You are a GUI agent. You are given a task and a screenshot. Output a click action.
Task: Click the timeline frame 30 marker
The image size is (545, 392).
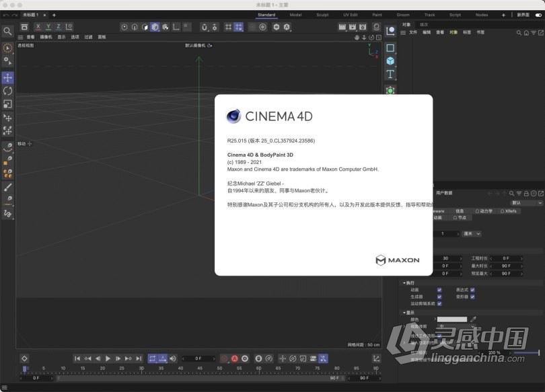(141, 368)
